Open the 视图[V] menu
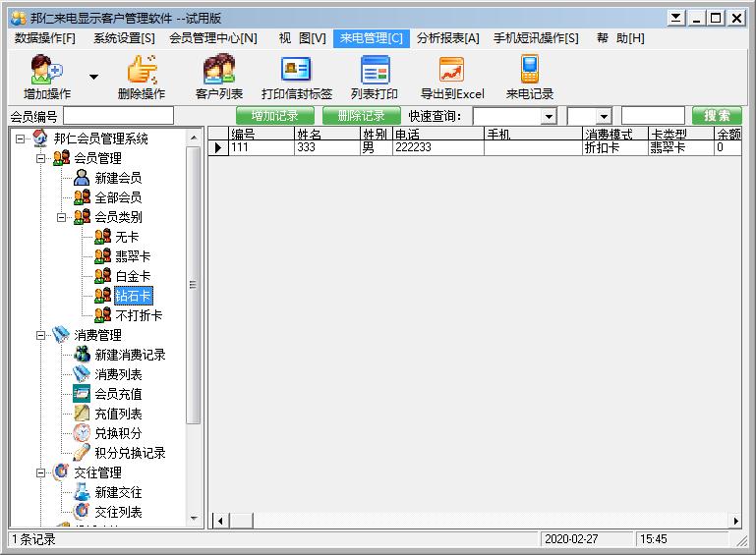Screen dimensions: 756x555 [303, 38]
